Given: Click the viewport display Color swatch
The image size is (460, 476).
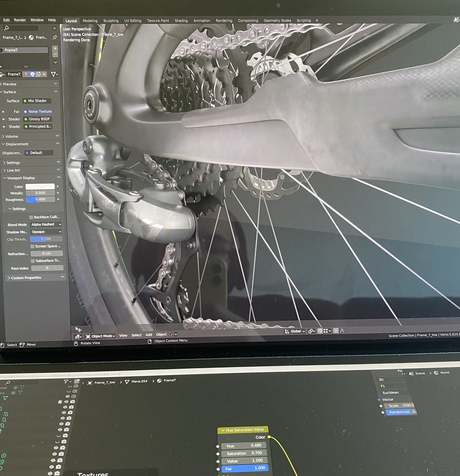Looking at the screenshot, I should [40, 187].
